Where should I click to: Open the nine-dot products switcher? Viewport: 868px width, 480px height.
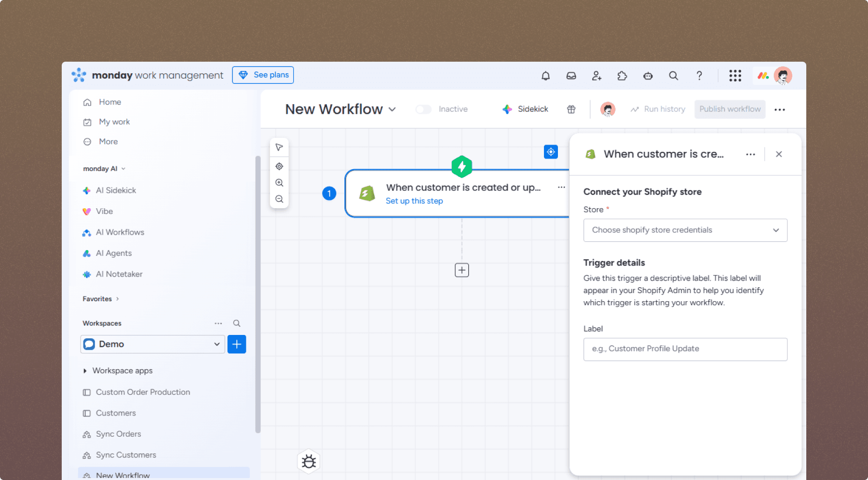pyautogui.click(x=735, y=76)
